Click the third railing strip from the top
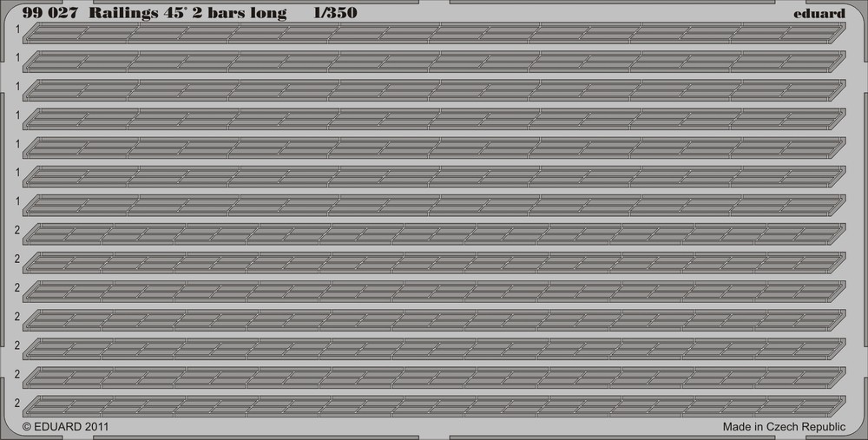The height and width of the screenshot is (440, 868). coord(434,90)
